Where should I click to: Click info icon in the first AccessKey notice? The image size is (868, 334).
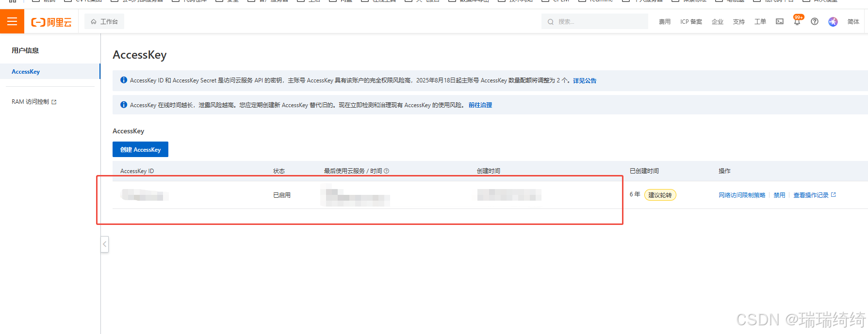(124, 80)
